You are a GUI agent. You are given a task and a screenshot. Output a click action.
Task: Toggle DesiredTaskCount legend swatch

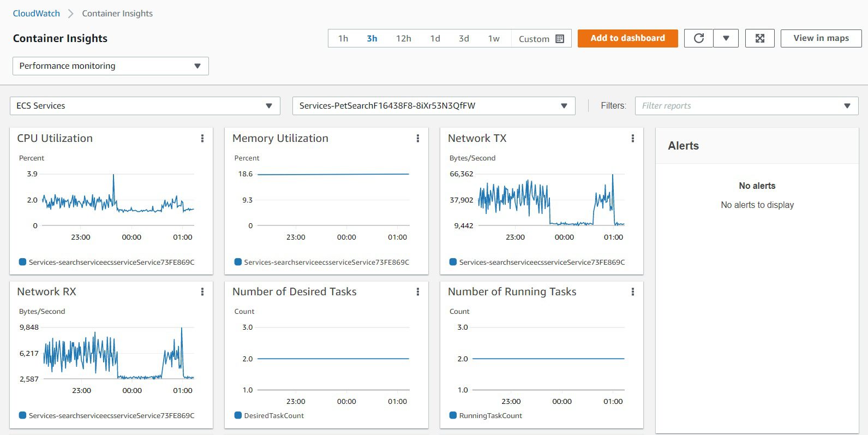[x=238, y=415]
